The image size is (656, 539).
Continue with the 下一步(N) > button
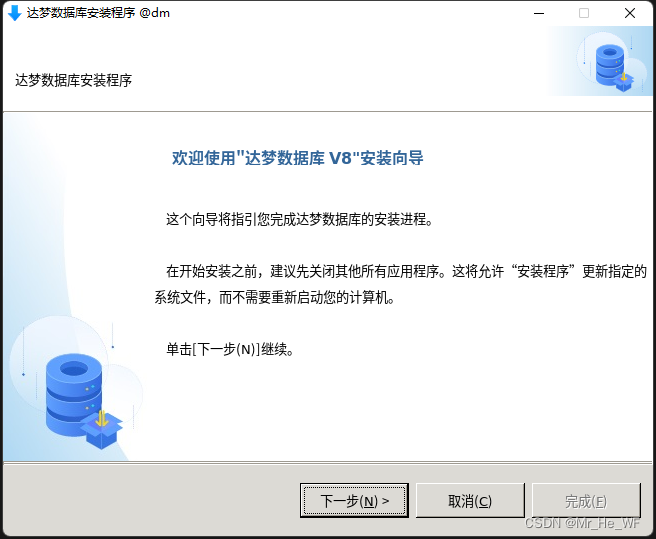coord(354,500)
